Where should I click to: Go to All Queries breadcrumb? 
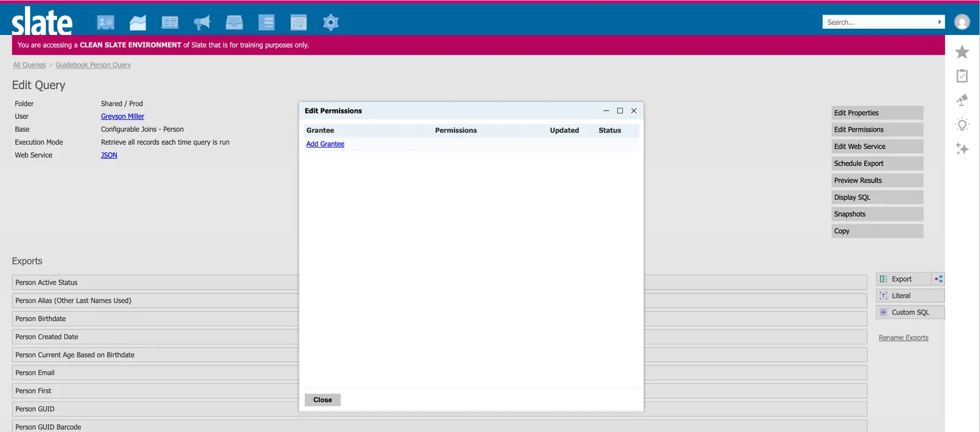[29, 65]
